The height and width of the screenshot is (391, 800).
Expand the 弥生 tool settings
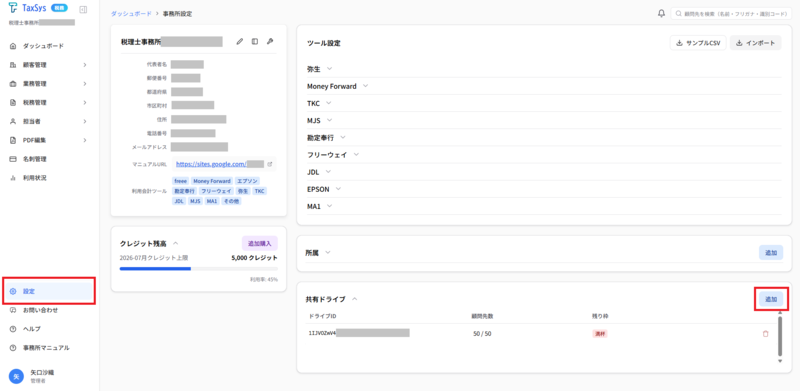[x=329, y=68]
